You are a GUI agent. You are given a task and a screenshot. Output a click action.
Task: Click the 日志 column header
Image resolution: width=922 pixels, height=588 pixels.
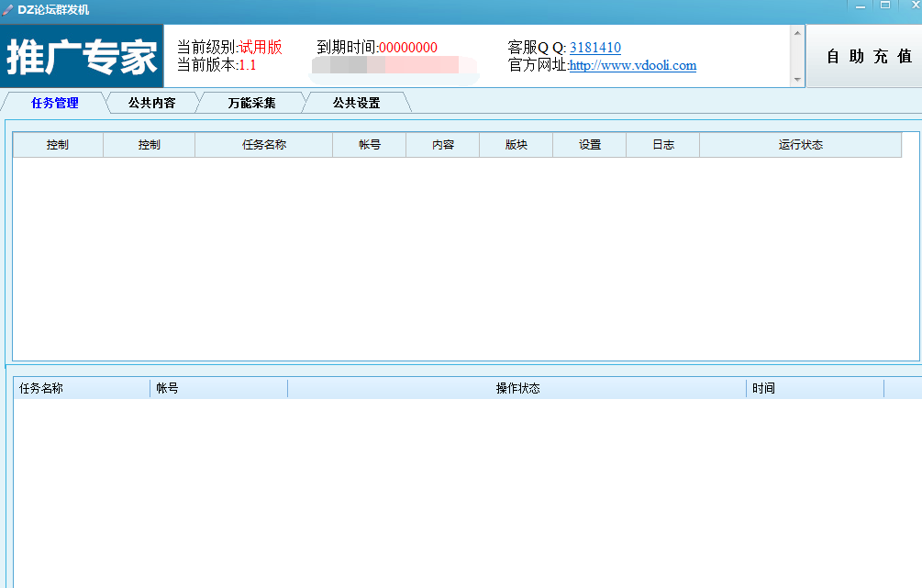(x=662, y=144)
